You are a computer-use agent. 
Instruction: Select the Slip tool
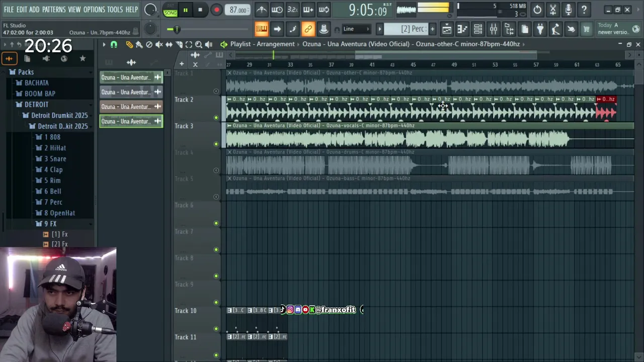pos(169,44)
